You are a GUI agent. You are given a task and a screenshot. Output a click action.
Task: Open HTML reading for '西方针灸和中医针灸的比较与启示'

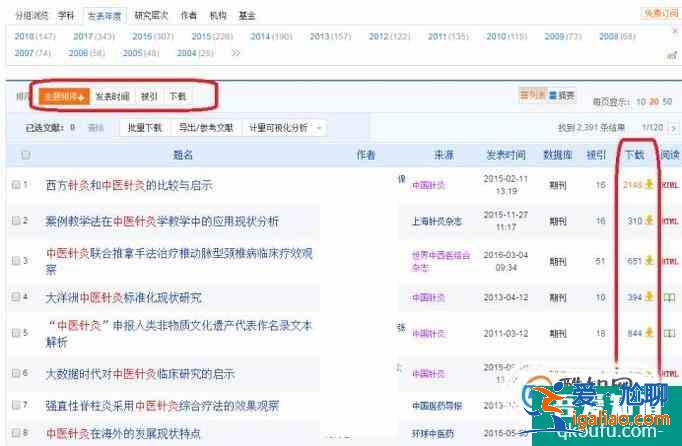(671, 185)
